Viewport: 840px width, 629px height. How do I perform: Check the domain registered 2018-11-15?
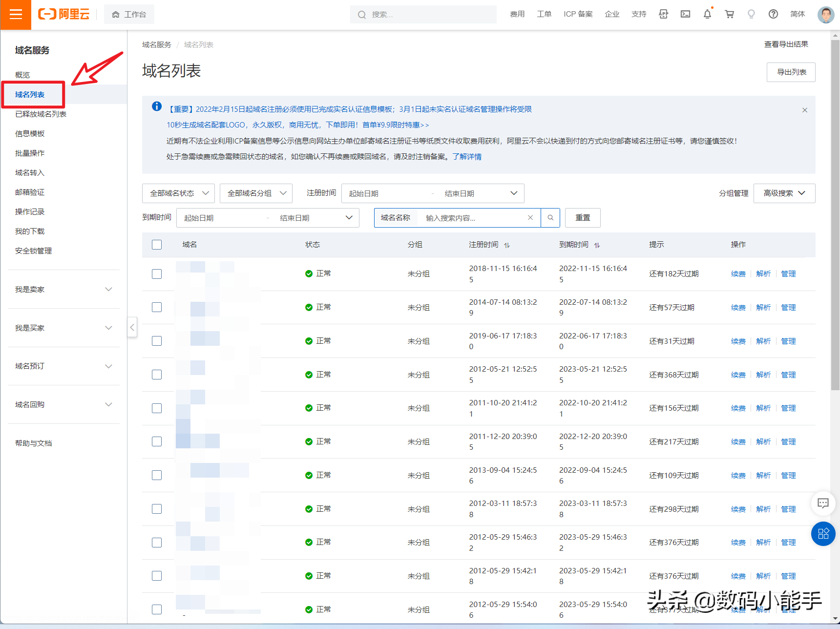coord(157,274)
